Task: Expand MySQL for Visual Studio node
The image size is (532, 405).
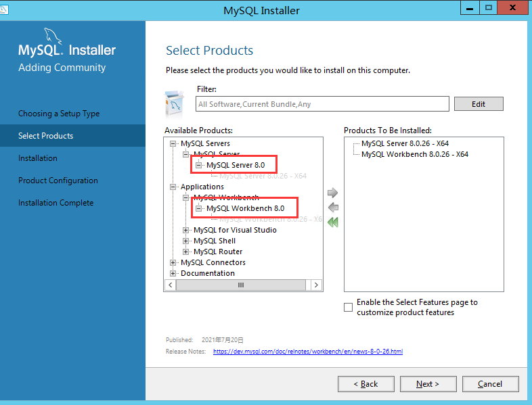Action: pyautogui.click(x=185, y=230)
